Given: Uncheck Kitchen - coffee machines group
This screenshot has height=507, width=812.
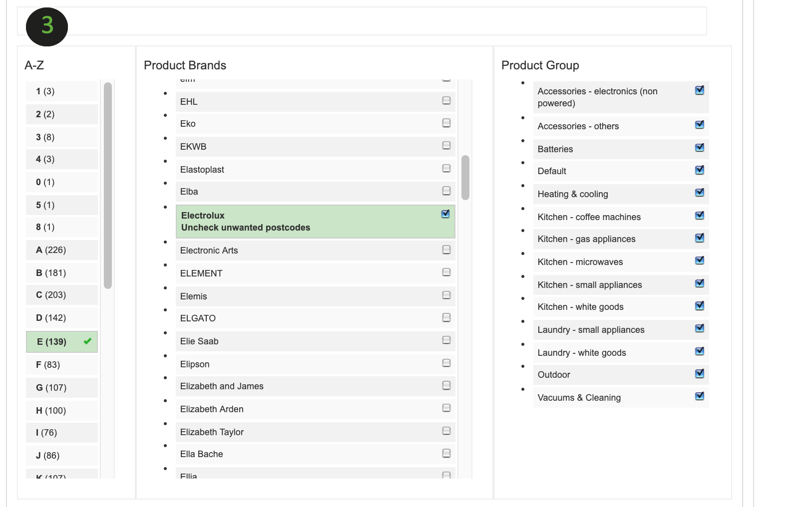Looking at the screenshot, I should pos(700,216).
